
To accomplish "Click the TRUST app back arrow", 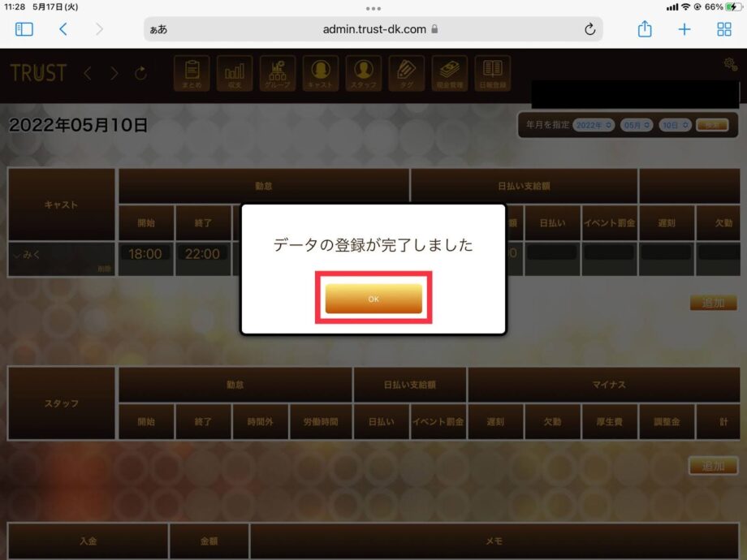I will [x=88, y=73].
